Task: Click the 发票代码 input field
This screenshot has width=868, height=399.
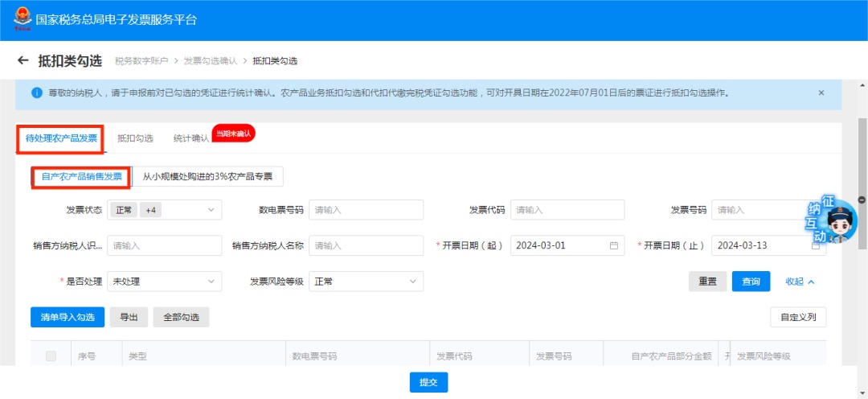Action: click(x=567, y=210)
